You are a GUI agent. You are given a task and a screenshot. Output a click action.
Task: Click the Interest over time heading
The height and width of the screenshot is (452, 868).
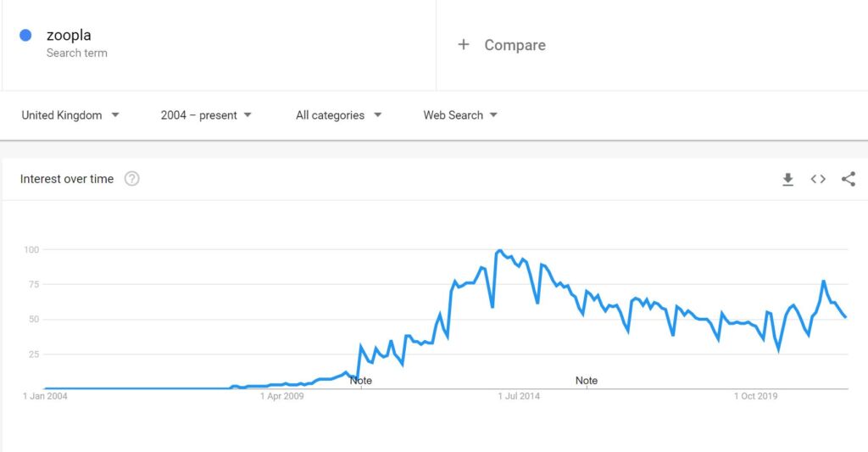pyautogui.click(x=67, y=179)
